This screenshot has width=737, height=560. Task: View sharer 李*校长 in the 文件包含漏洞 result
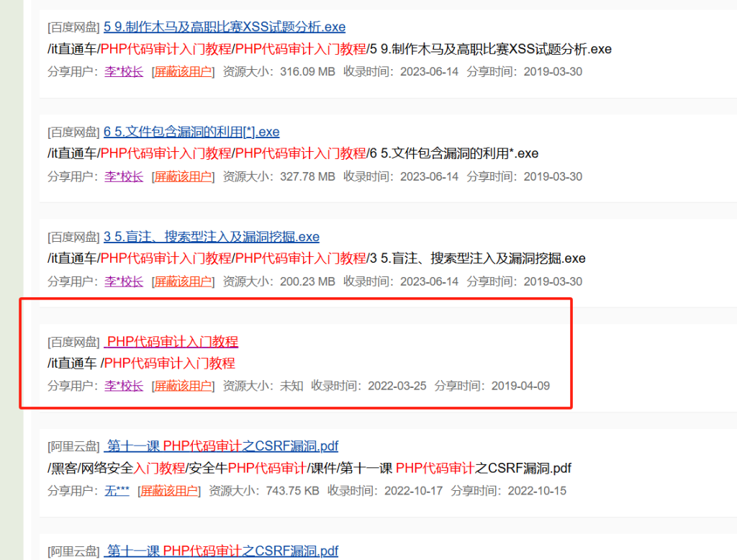(123, 176)
